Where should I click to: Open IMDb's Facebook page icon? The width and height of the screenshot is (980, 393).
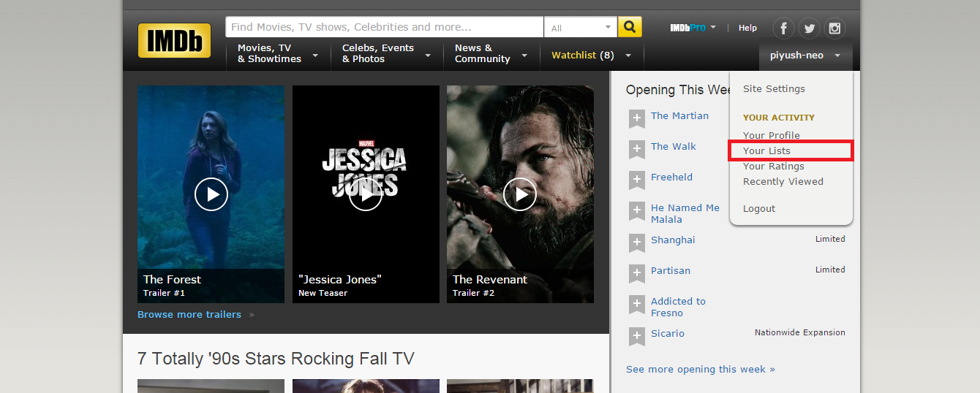783,28
